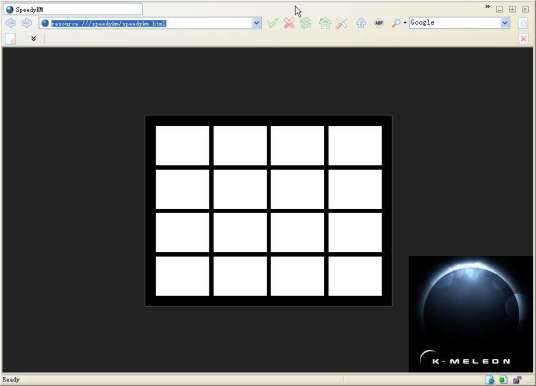
Task: Click the green Home icon
Action: [x=325, y=23]
